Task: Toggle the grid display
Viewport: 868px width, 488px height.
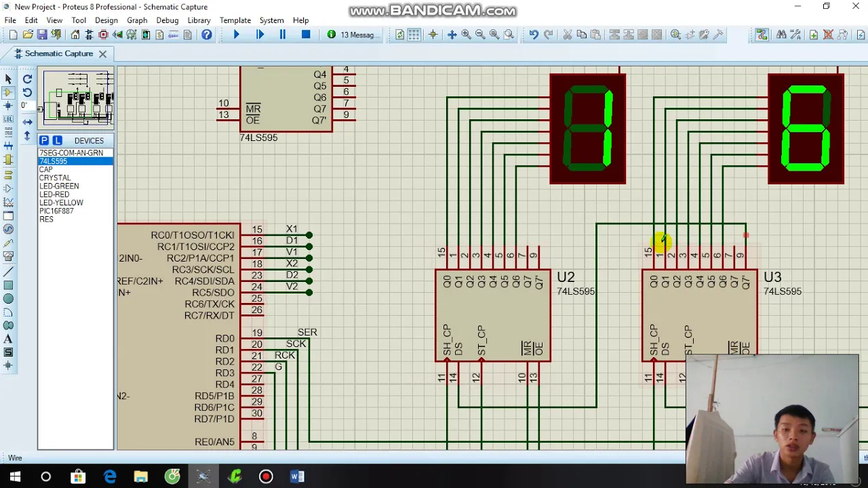Action: click(414, 35)
